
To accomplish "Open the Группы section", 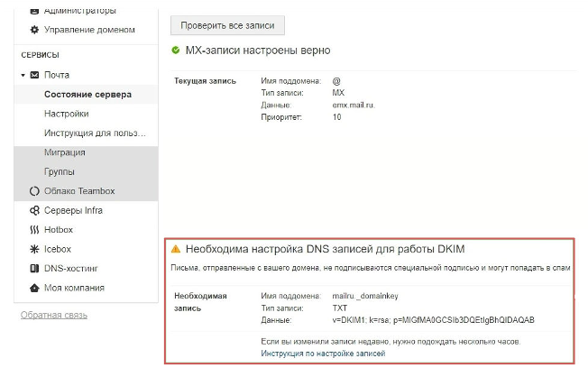I will [59, 171].
